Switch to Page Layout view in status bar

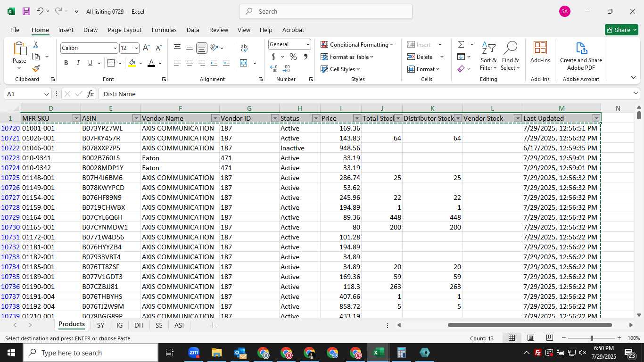[531, 338]
